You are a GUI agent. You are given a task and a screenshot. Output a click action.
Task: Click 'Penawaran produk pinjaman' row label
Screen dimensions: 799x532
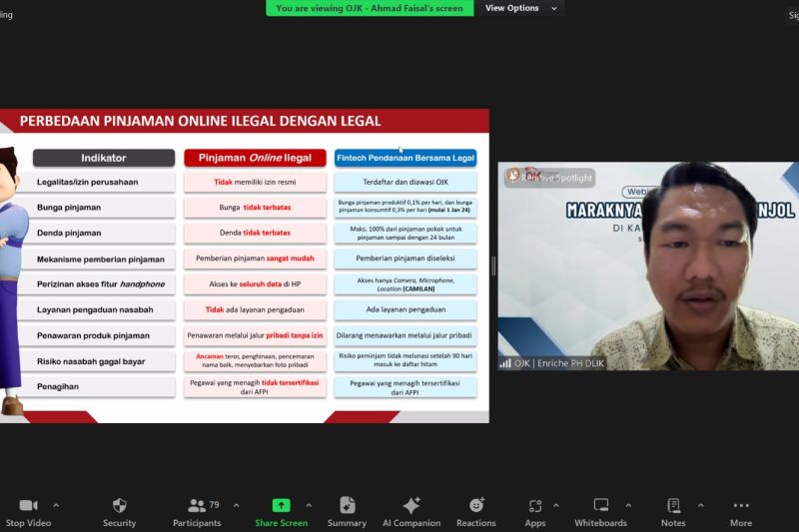click(93, 335)
